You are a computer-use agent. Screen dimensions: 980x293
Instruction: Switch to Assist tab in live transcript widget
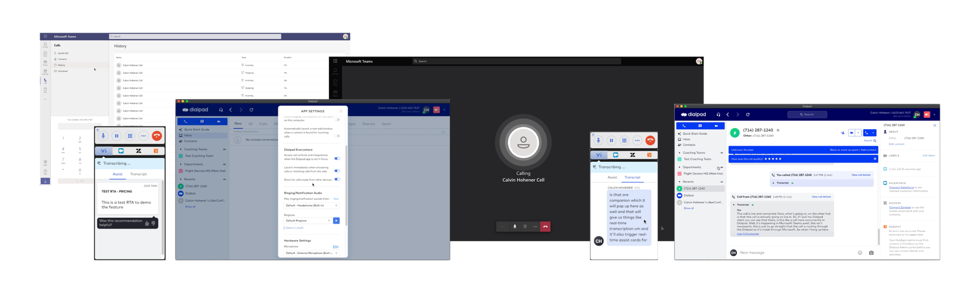pos(612,177)
